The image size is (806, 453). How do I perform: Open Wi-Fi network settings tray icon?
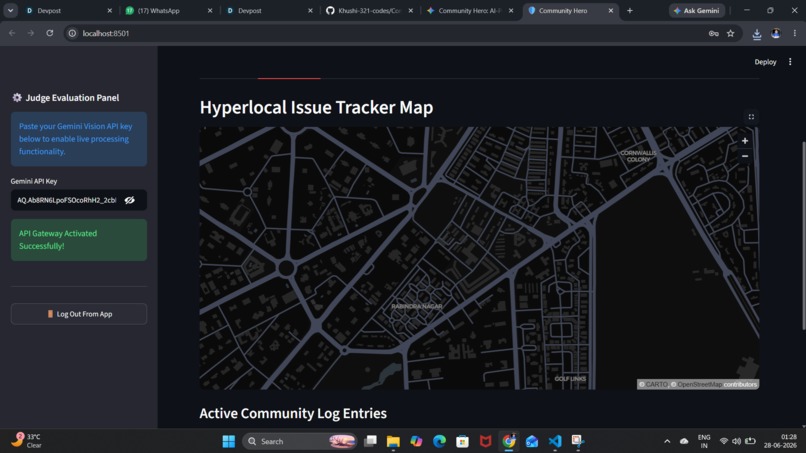point(724,441)
